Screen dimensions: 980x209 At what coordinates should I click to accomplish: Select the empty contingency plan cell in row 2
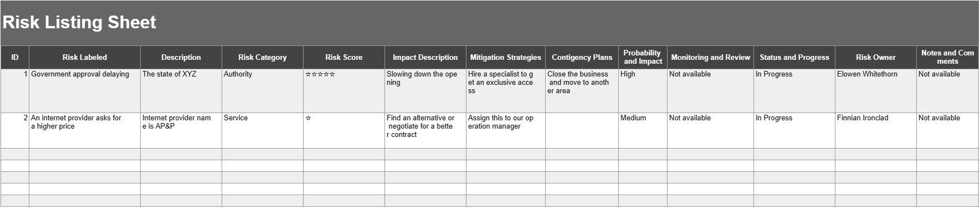point(582,130)
